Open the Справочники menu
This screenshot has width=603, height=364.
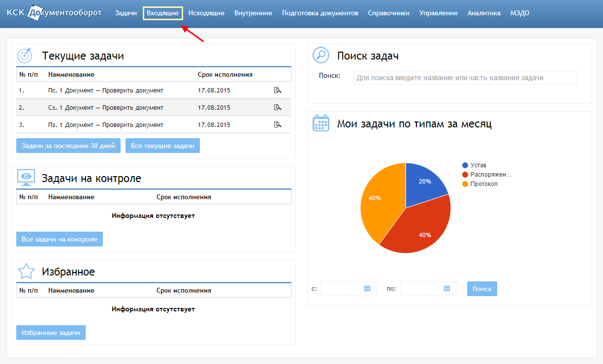point(388,13)
